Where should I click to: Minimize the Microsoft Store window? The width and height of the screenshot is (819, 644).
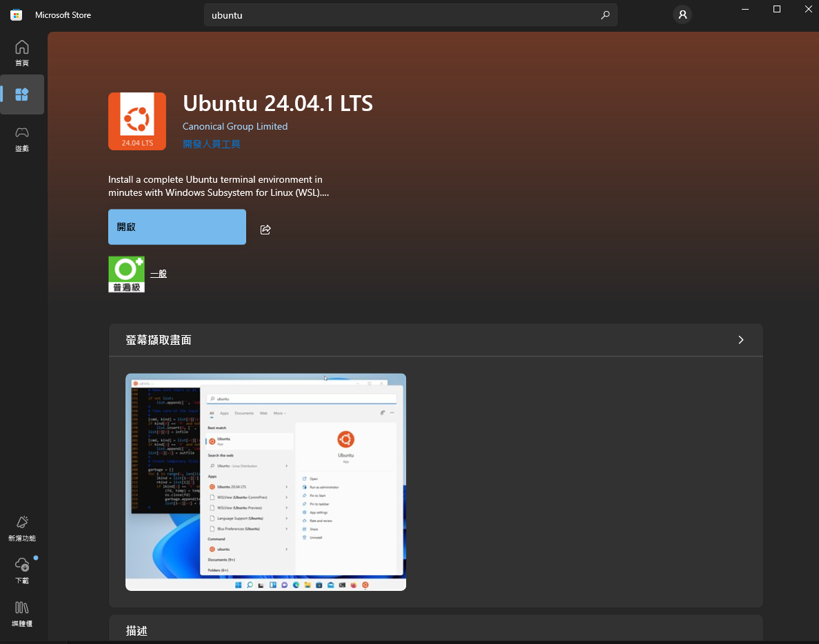coord(745,10)
